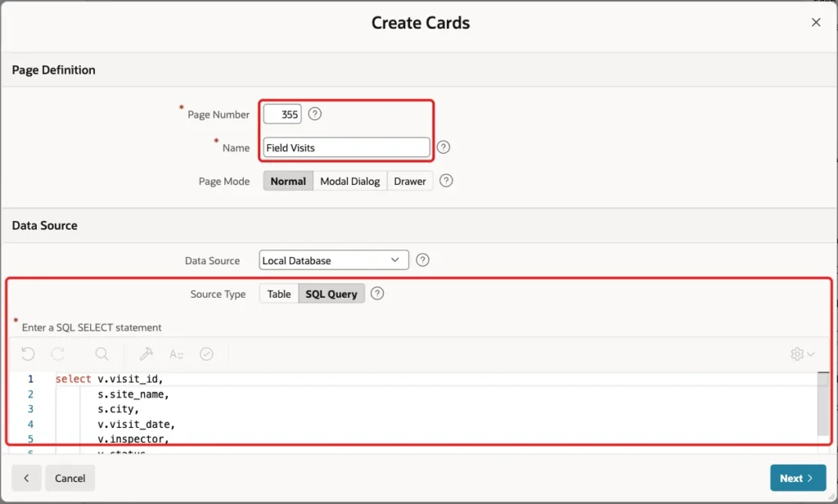Choose Table as source type
The image size is (838, 504).
point(279,294)
